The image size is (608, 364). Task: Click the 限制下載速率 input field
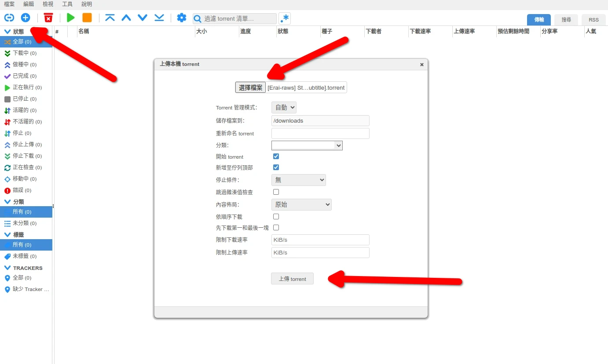[320, 240]
